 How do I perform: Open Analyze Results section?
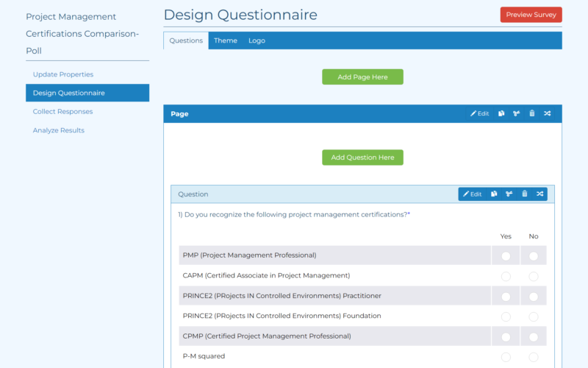coord(59,130)
